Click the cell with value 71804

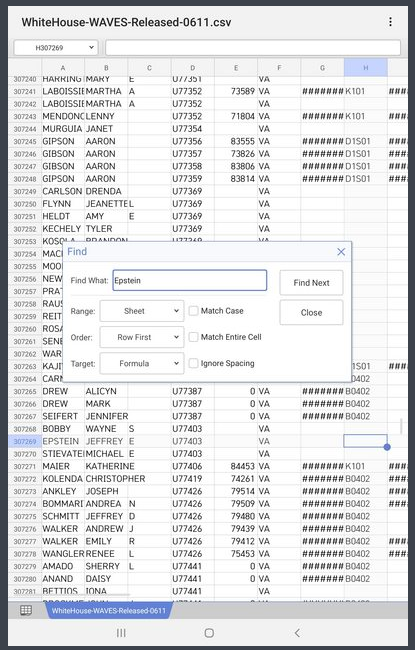click(x=236, y=116)
